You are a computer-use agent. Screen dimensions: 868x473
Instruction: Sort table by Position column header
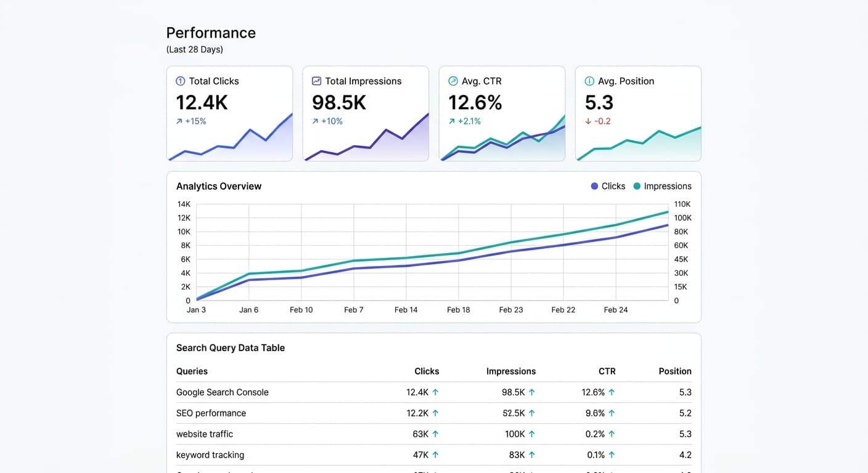(675, 371)
